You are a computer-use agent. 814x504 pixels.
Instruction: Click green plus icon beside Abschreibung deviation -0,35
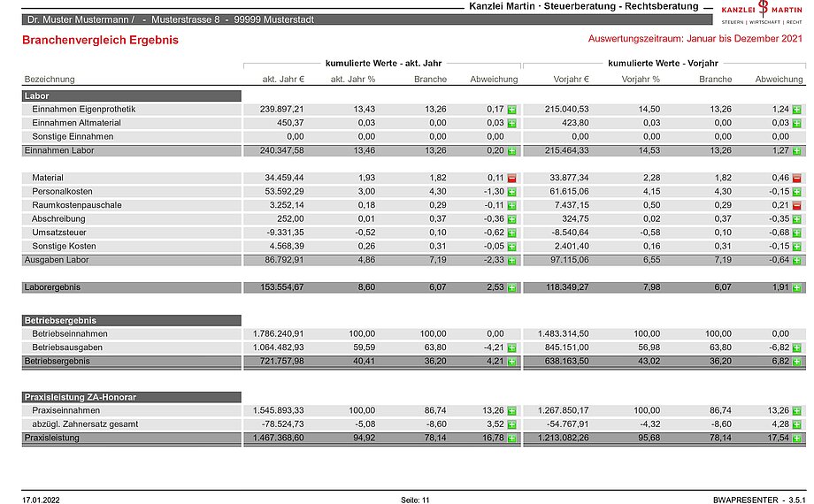[x=797, y=219]
